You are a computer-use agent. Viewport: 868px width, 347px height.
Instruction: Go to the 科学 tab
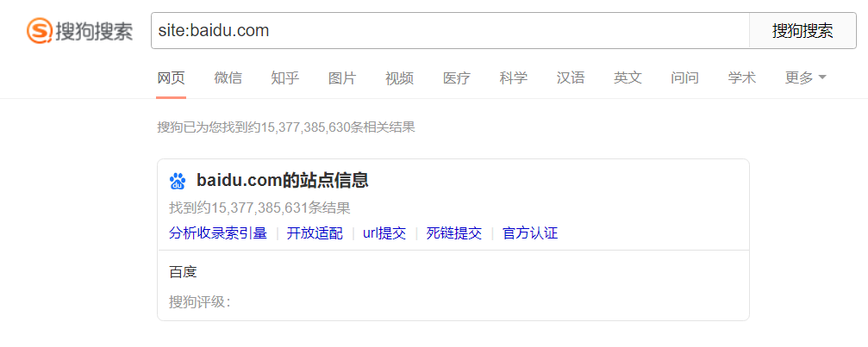click(514, 77)
